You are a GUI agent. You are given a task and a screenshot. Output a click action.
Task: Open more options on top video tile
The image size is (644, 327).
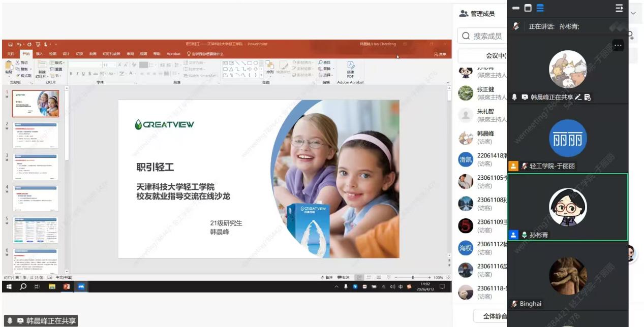coord(618,45)
